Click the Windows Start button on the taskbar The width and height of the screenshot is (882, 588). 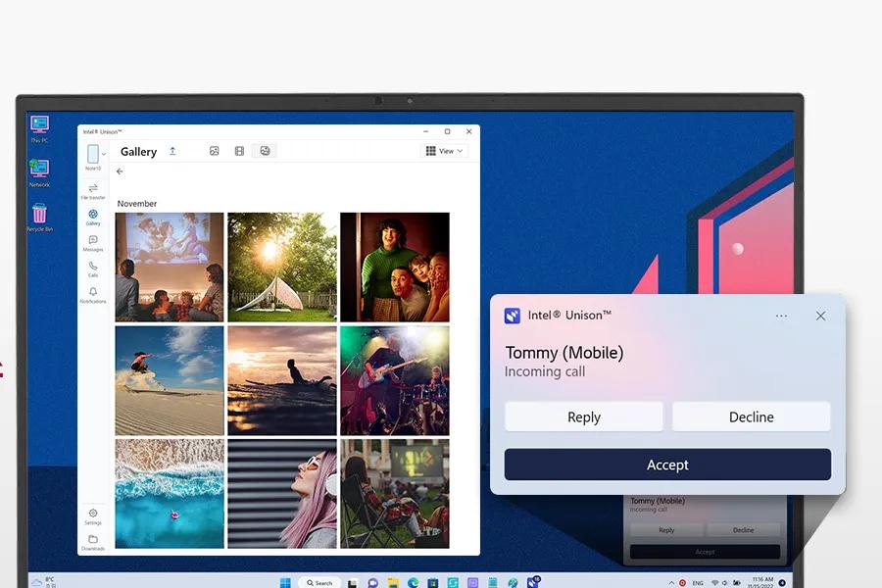(x=285, y=582)
